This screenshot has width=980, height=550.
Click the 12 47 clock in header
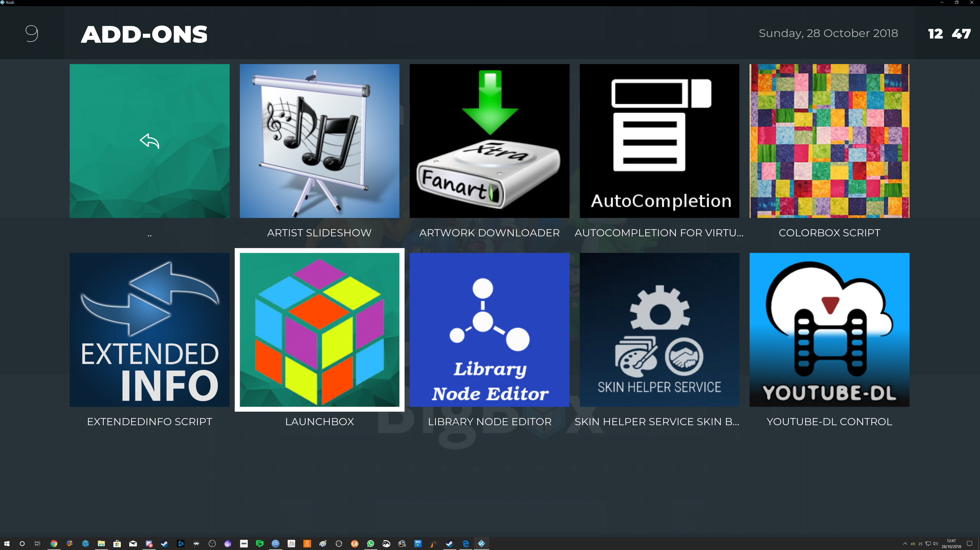[x=949, y=34]
